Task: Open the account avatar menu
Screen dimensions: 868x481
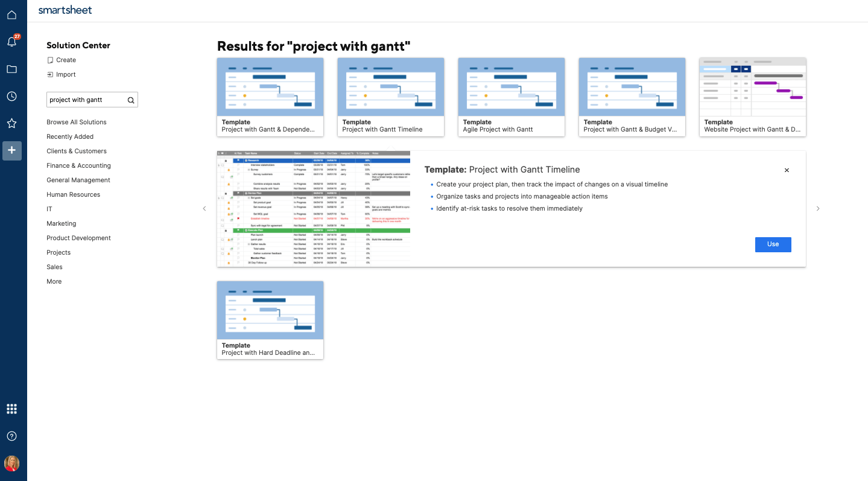Action: coord(11,463)
